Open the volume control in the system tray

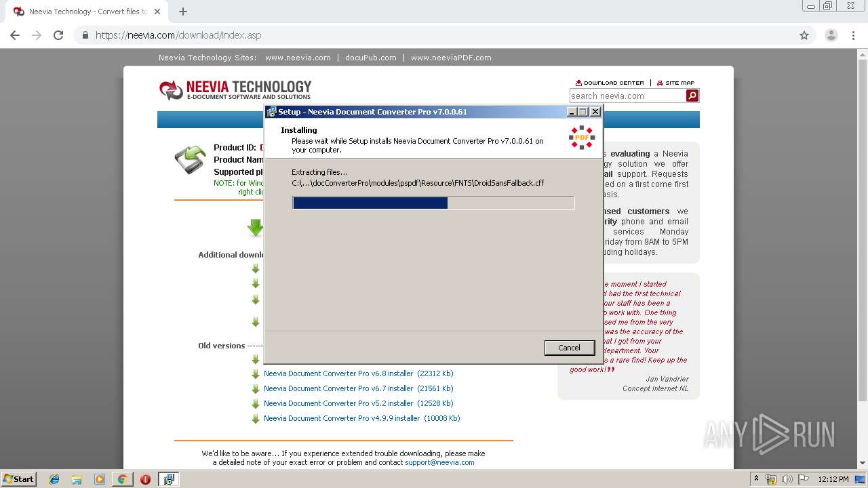coord(787,479)
